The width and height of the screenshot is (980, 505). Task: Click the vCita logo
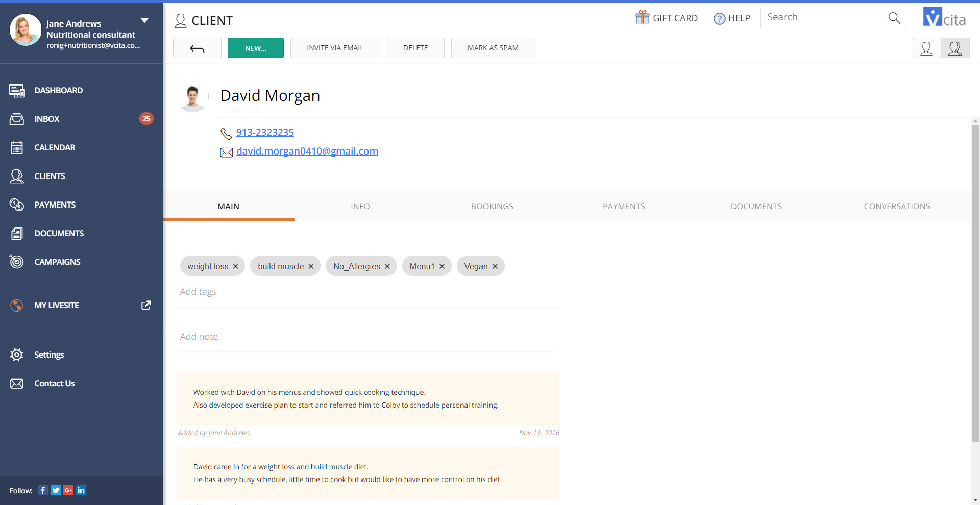pos(944,17)
